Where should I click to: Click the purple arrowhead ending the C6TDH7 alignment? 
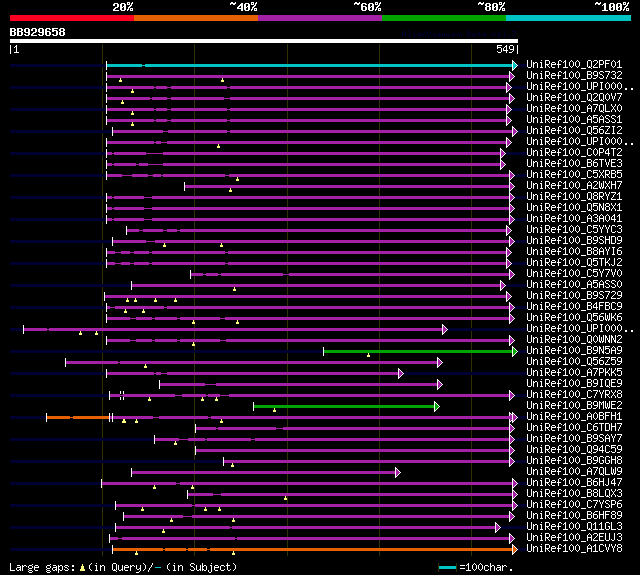(x=512, y=428)
